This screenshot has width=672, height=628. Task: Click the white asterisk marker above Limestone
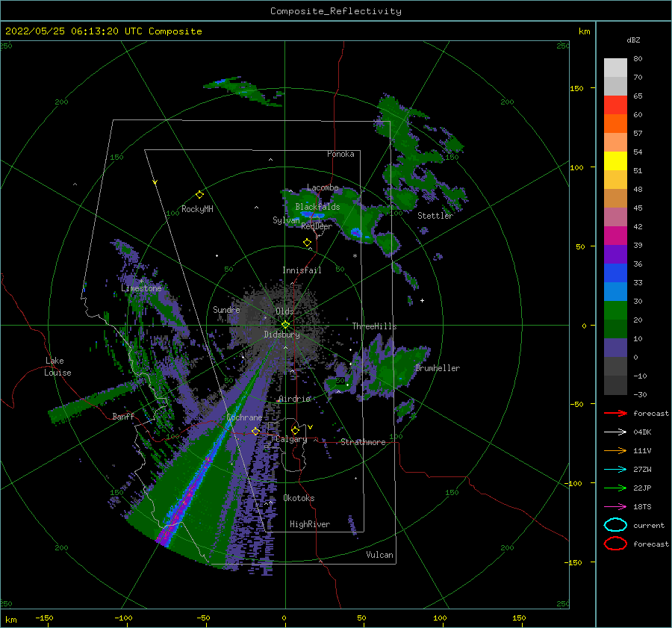click(x=141, y=282)
